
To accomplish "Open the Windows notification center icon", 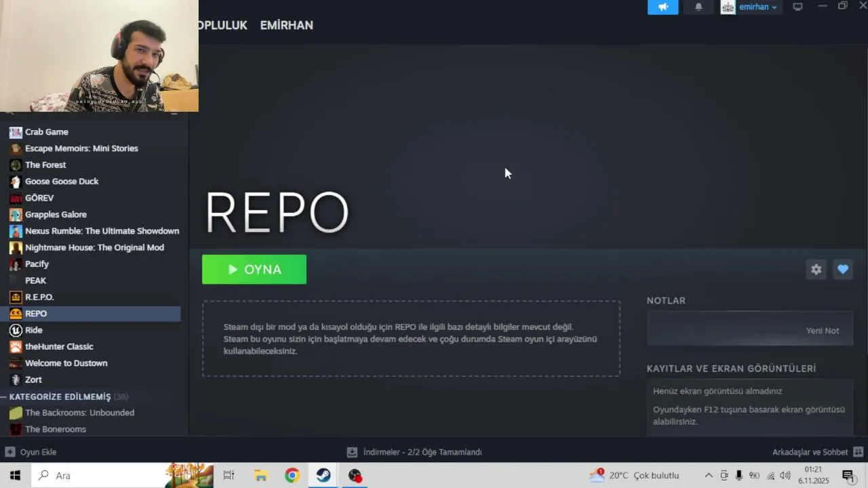I will point(848,476).
